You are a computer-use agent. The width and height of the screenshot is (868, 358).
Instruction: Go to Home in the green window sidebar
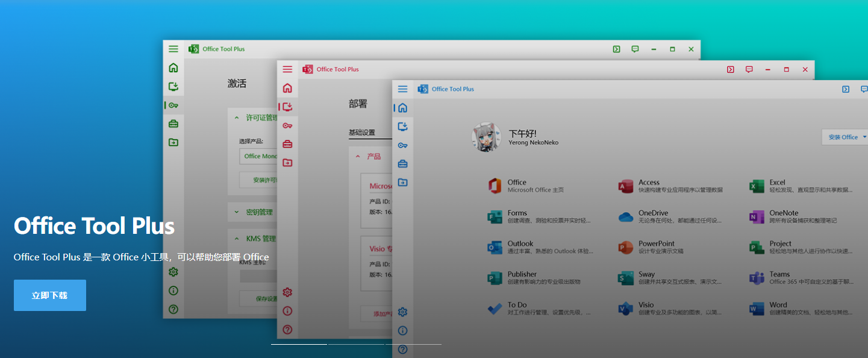coord(173,68)
